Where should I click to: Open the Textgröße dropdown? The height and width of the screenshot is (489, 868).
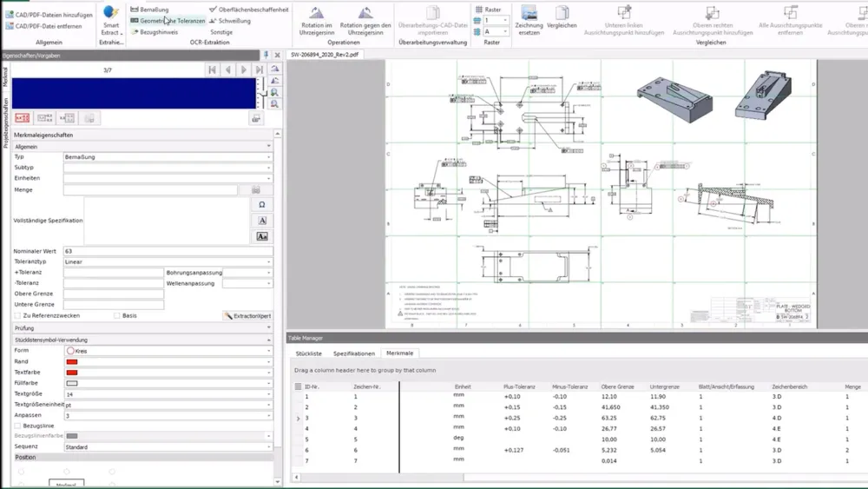(x=268, y=394)
